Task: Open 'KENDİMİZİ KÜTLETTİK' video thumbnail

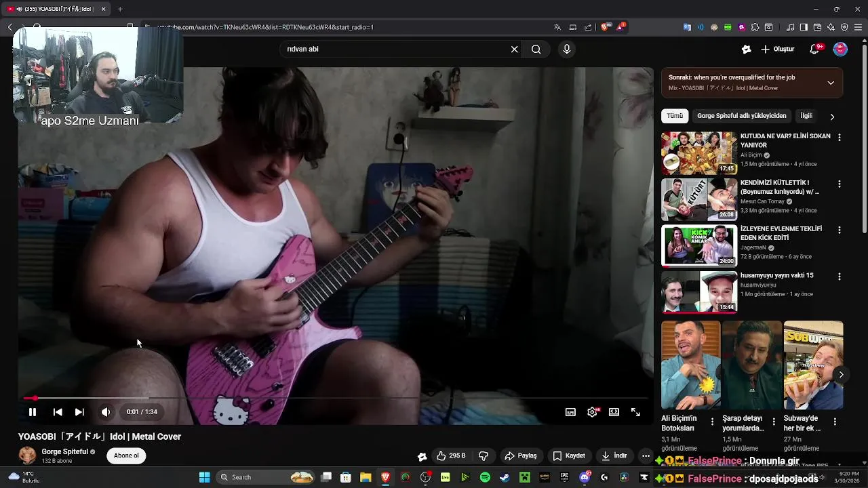Action: coord(699,199)
